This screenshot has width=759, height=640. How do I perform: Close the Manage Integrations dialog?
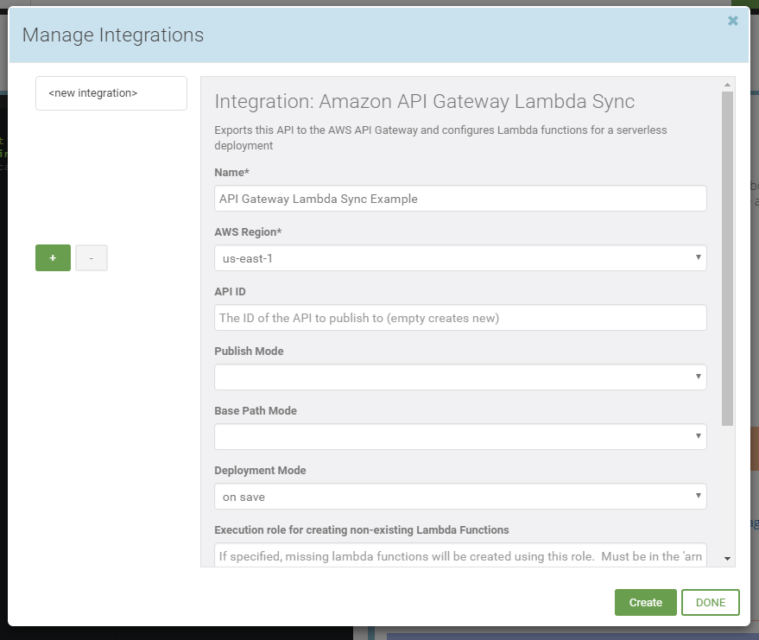click(733, 21)
